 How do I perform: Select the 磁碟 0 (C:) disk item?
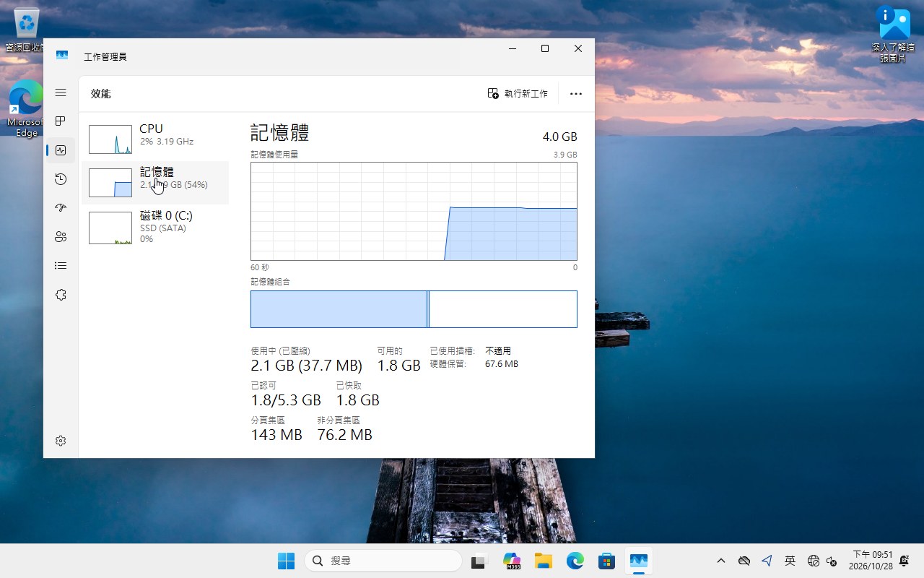pos(155,227)
